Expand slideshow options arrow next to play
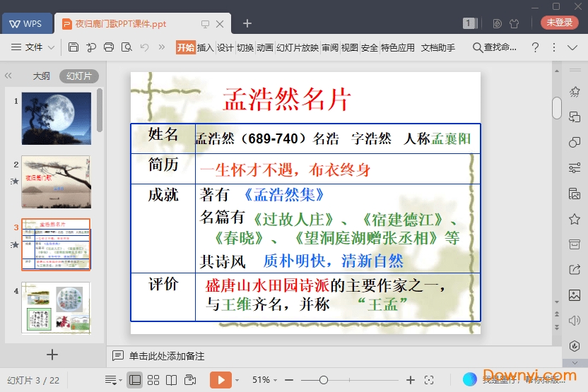The width and height of the screenshot is (588, 392). [x=237, y=381]
